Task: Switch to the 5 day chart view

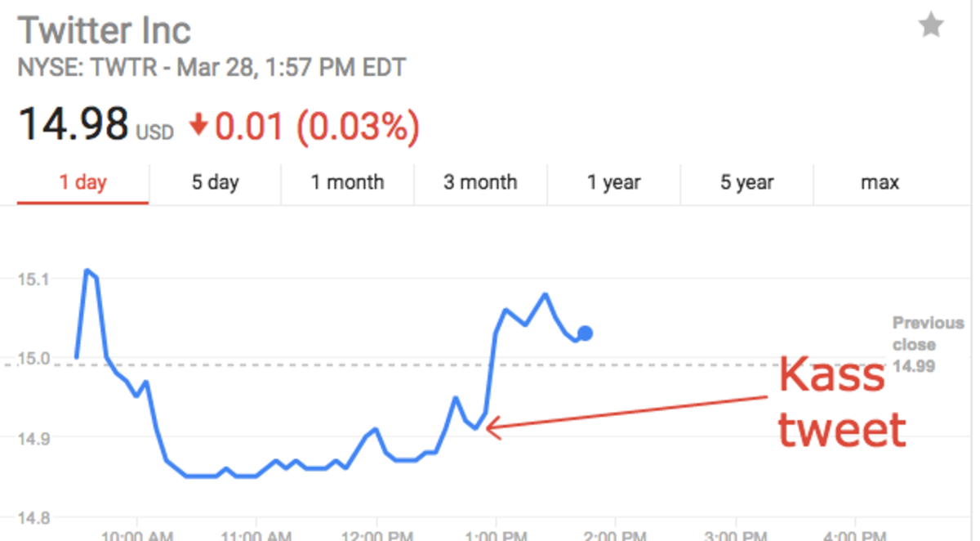Action: (x=214, y=183)
